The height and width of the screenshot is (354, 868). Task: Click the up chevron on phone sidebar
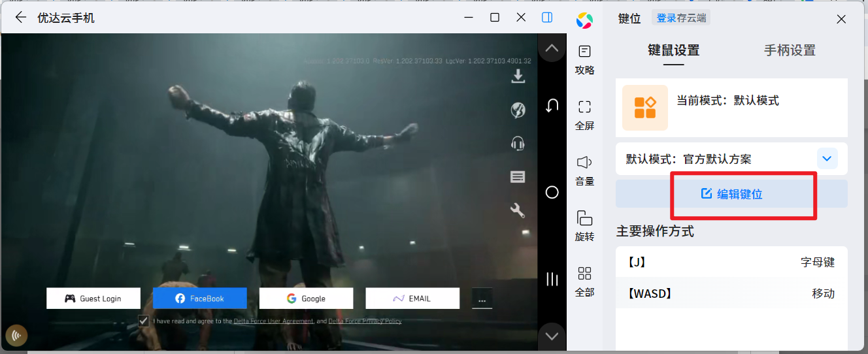(x=552, y=48)
